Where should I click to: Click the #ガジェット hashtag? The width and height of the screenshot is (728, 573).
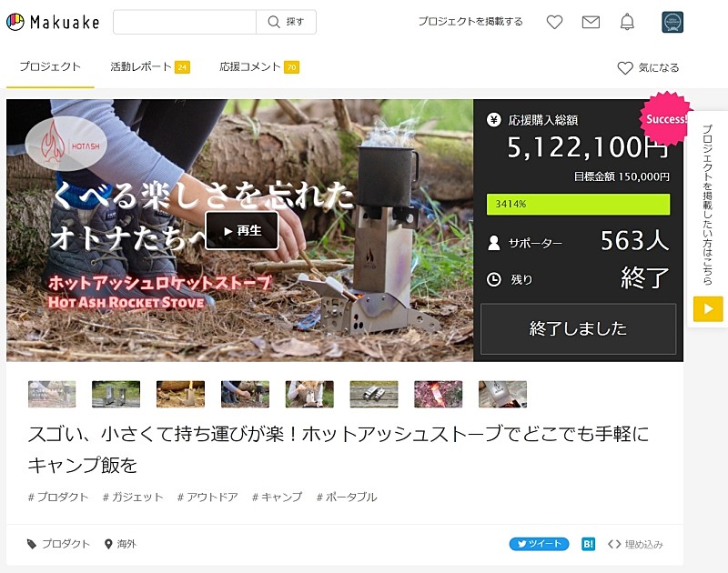click(133, 497)
